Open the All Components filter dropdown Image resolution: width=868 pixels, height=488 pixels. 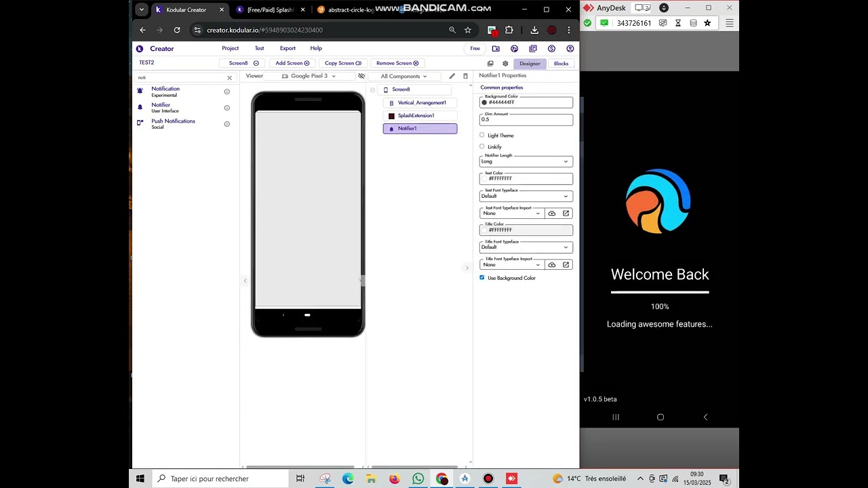click(x=403, y=76)
